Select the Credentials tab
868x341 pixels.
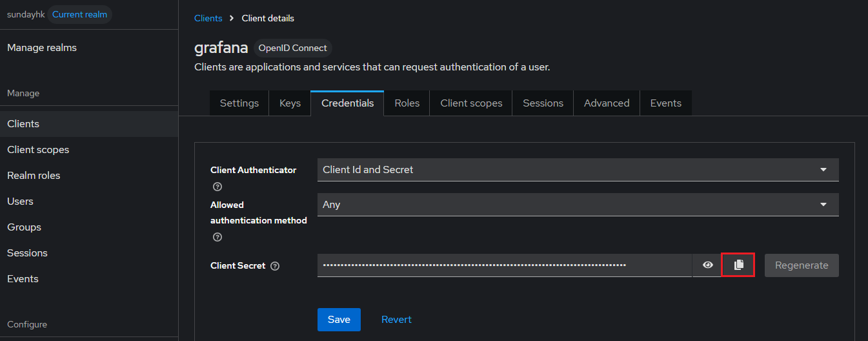click(x=347, y=103)
